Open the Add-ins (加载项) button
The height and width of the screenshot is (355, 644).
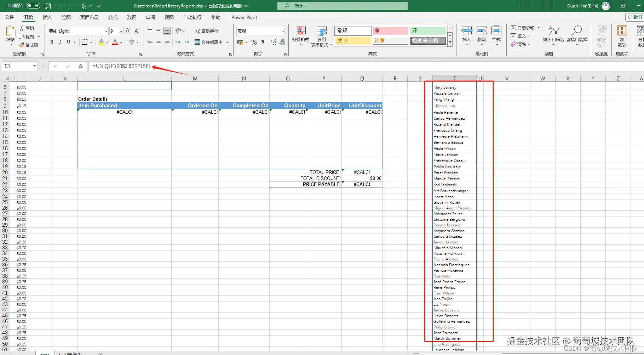tap(622, 36)
